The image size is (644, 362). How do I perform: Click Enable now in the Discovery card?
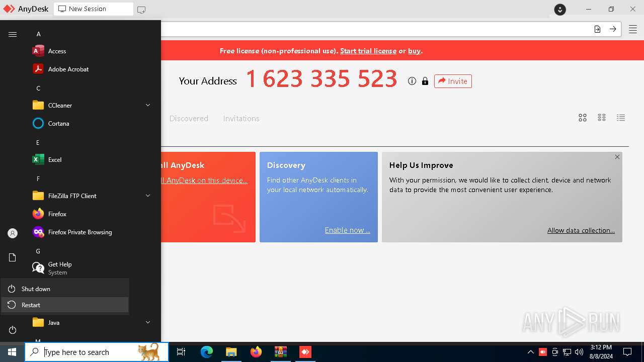[x=347, y=230]
